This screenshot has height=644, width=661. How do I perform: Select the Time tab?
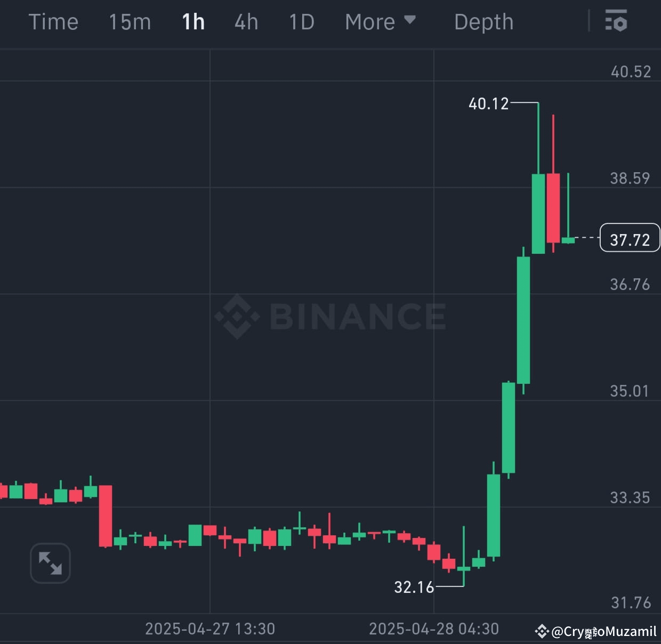click(53, 21)
